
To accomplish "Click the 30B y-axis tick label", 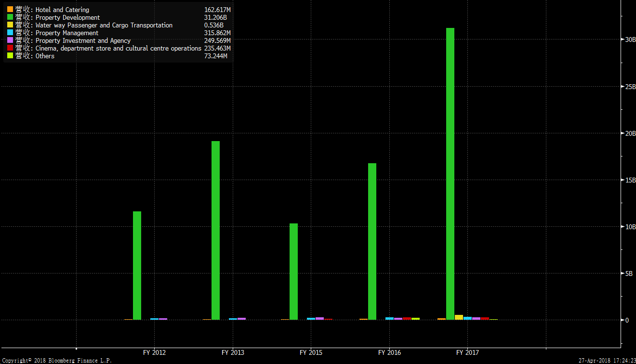I will 630,39.
